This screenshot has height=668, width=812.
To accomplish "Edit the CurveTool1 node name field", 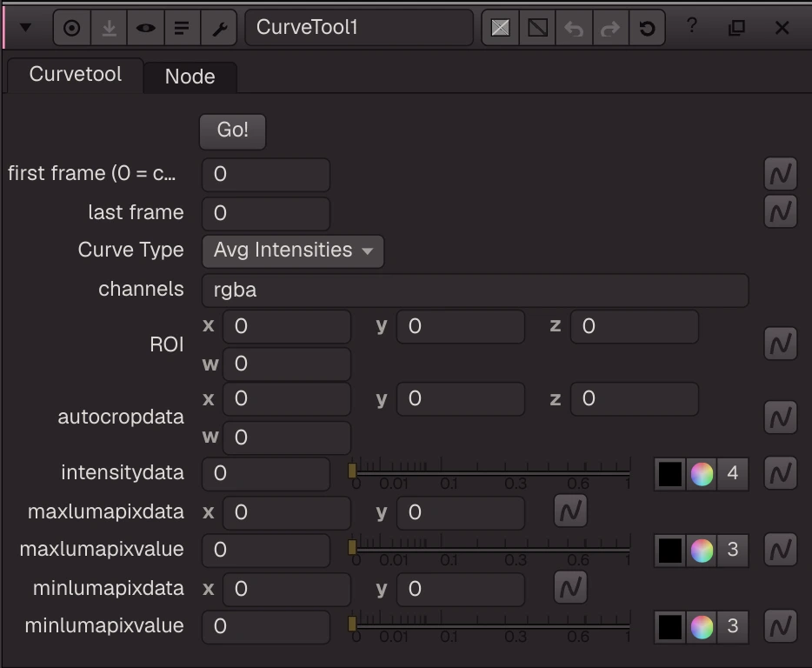I will [359, 28].
